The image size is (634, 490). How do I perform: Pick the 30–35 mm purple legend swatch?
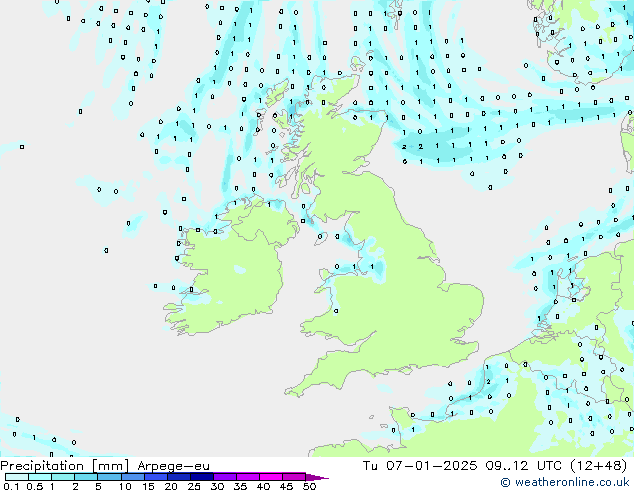(224, 477)
